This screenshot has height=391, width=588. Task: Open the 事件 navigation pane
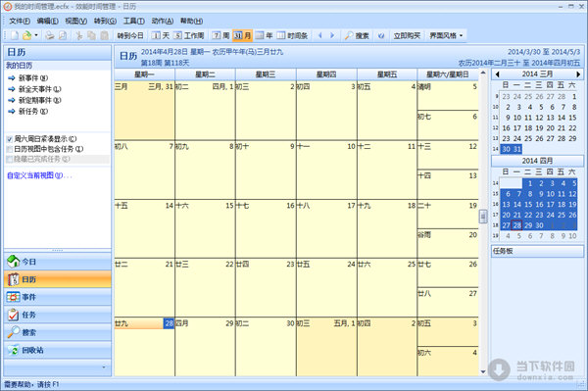pos(58,297)
